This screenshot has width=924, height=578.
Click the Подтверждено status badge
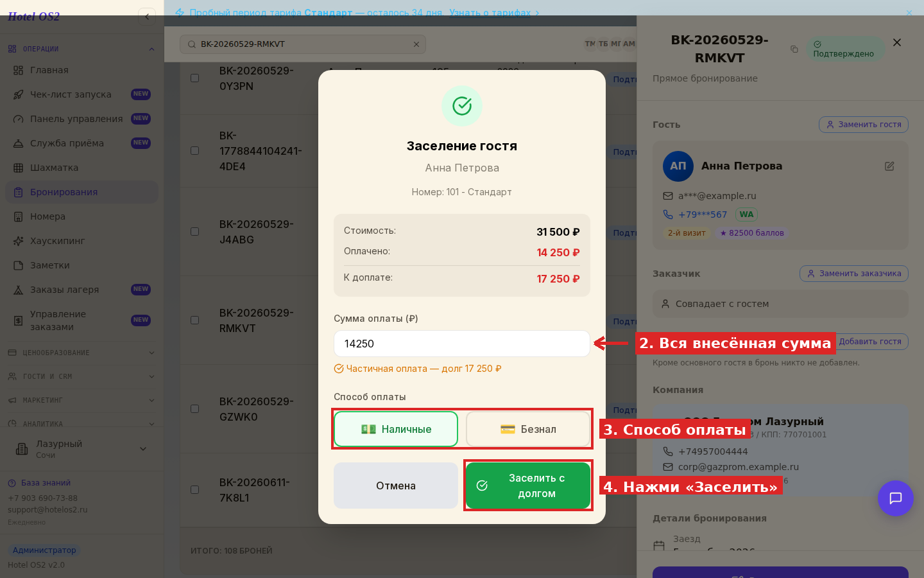pyautogui.click(x=845, y=49)
